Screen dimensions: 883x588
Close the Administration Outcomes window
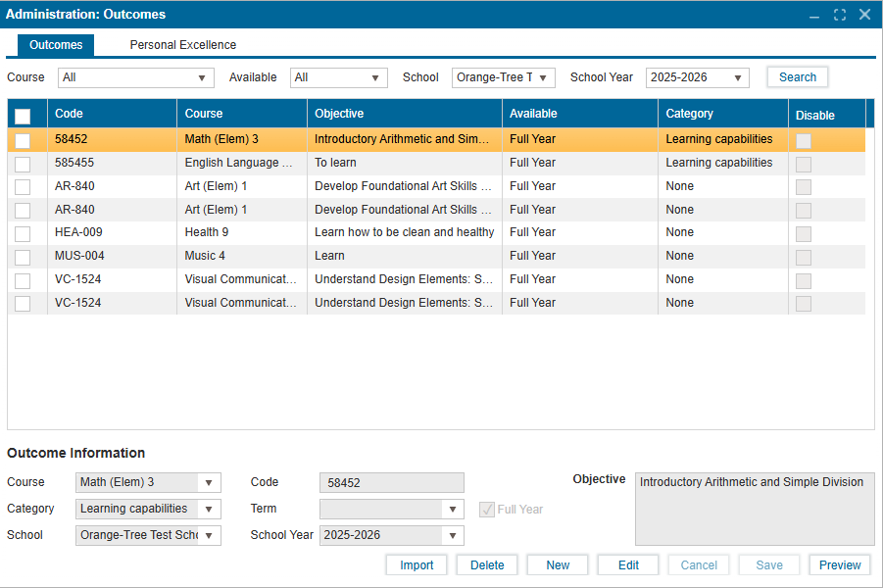coord(864,15)
